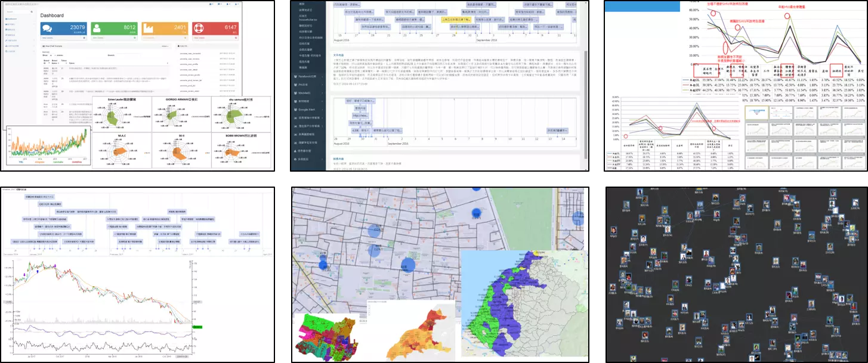This screenshot has height=363, width=868.
Task: Open the Actions dropdown in the chart panel header
Action: [165, 46]
